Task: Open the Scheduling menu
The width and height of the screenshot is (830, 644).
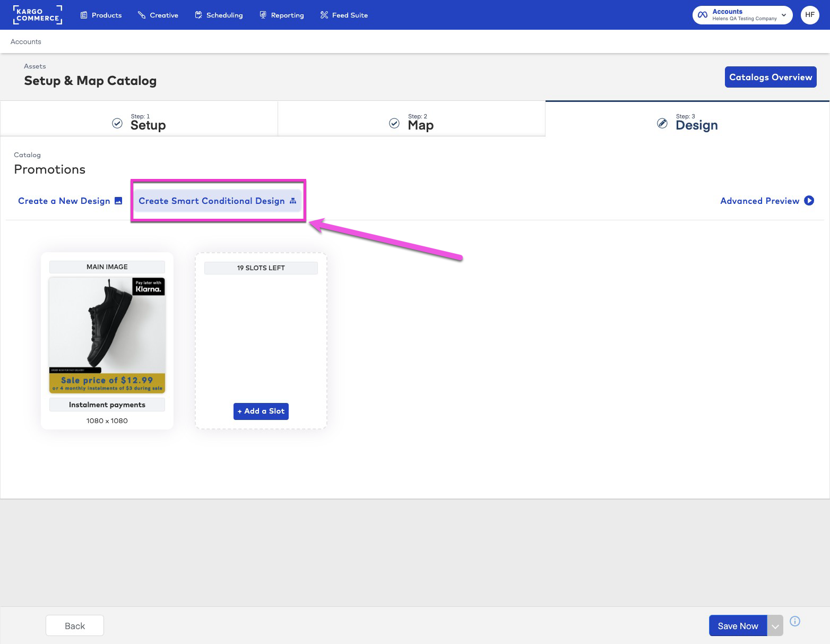Action: pyautogui.click(x=219, y=15)
